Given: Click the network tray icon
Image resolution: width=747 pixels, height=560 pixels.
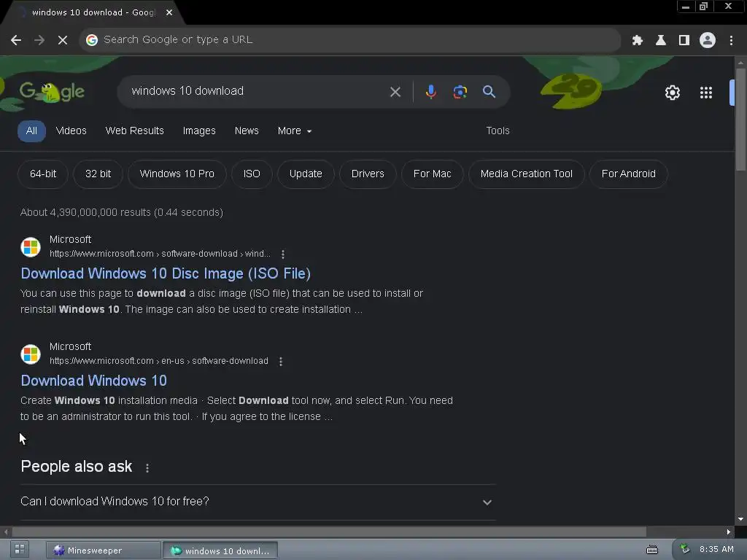Looking at the screenshot, I should click(684, 549).
